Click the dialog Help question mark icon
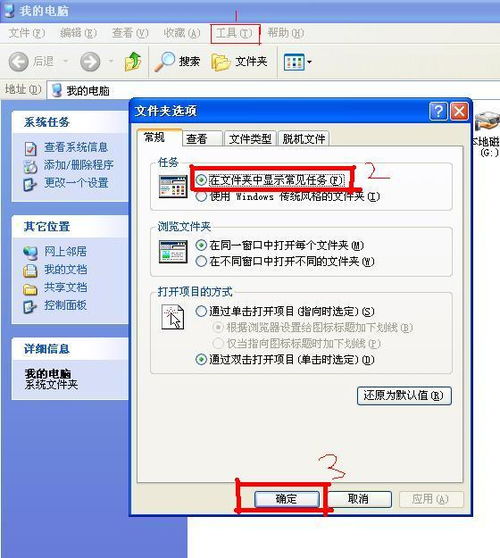The height and width of the screenshot is (558, 500). pos(438,111)
